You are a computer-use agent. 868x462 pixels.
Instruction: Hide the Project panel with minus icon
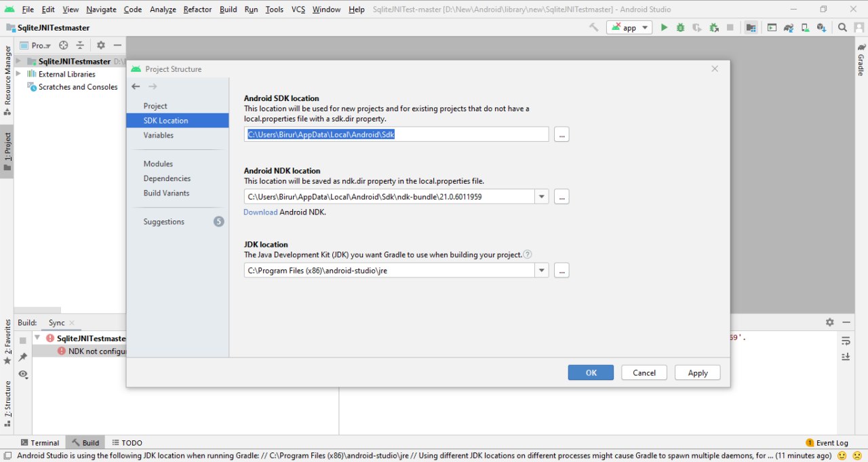[x=117, y=45]
